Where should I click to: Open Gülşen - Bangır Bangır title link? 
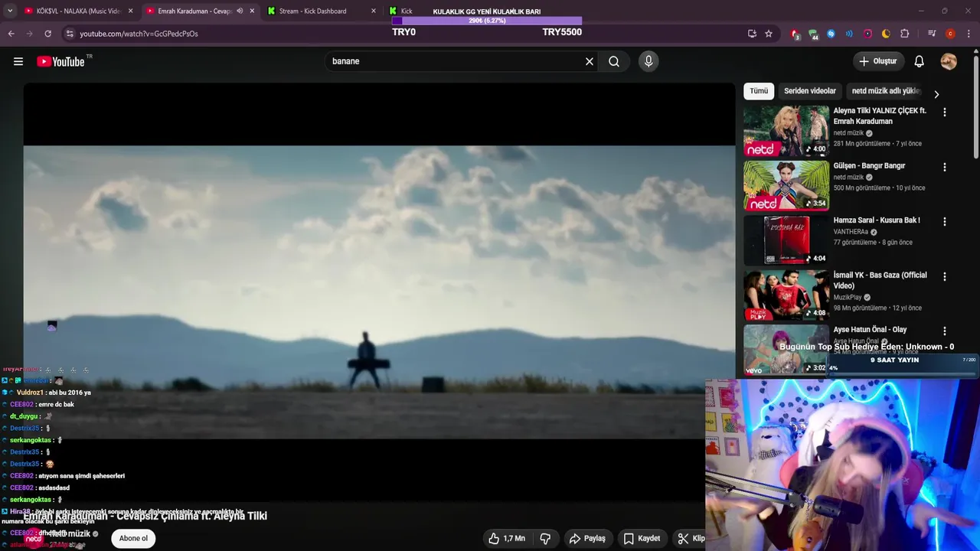tap(869, 166)
